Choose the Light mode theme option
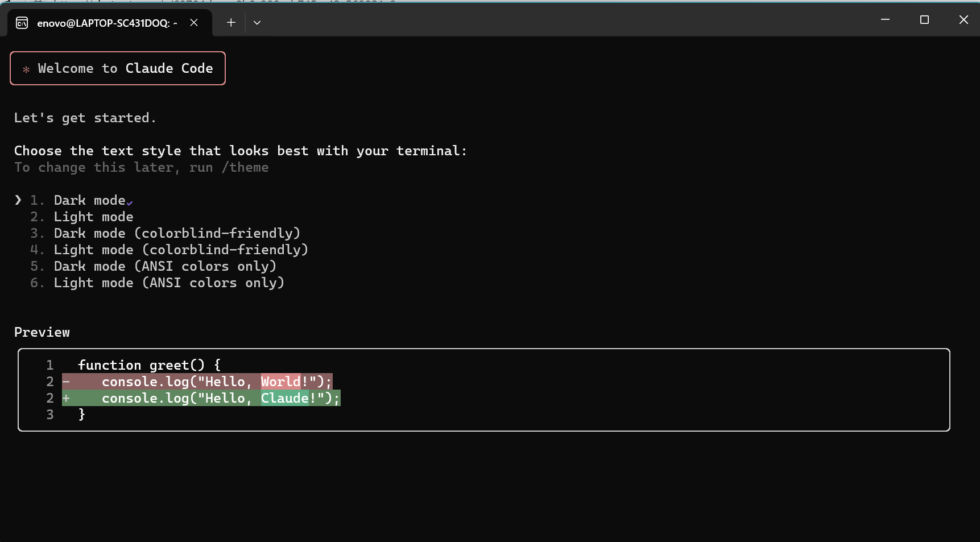980x542 pixels. 93,217
